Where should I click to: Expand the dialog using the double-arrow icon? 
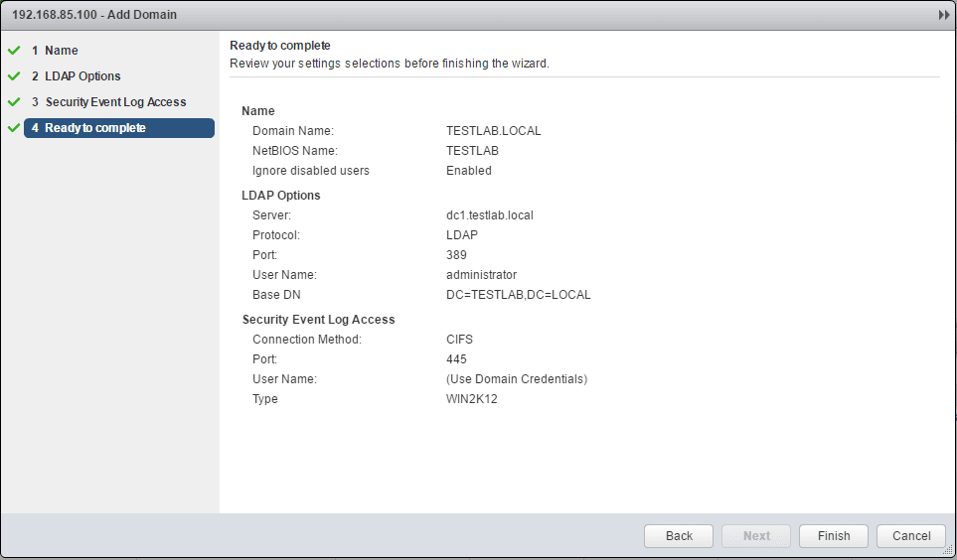[x=944, y=15]
